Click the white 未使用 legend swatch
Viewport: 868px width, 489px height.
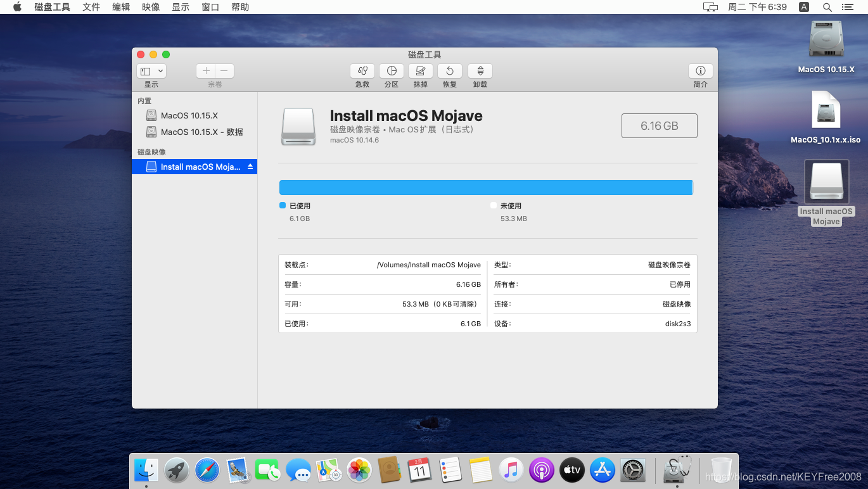494,205
